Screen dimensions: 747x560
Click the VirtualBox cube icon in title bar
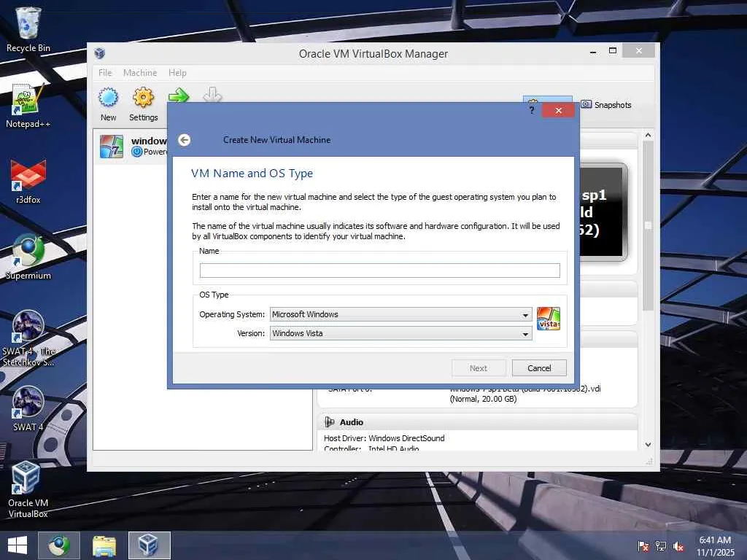pos(99,52)
